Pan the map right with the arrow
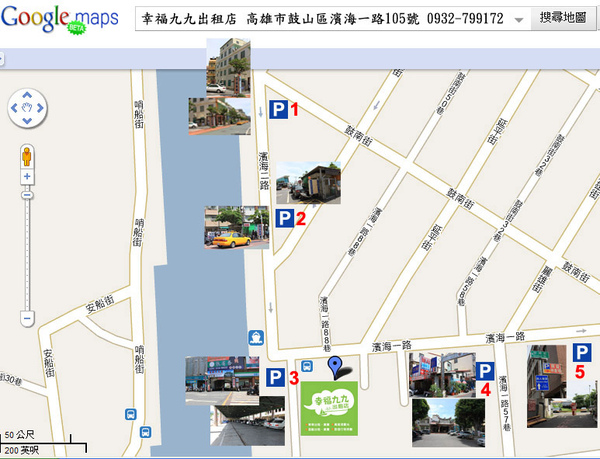600x459 pixels. point(40,108)
